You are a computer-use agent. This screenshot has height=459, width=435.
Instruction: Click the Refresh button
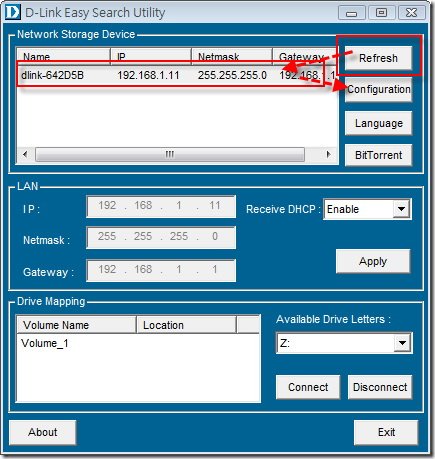coord(378,58)
